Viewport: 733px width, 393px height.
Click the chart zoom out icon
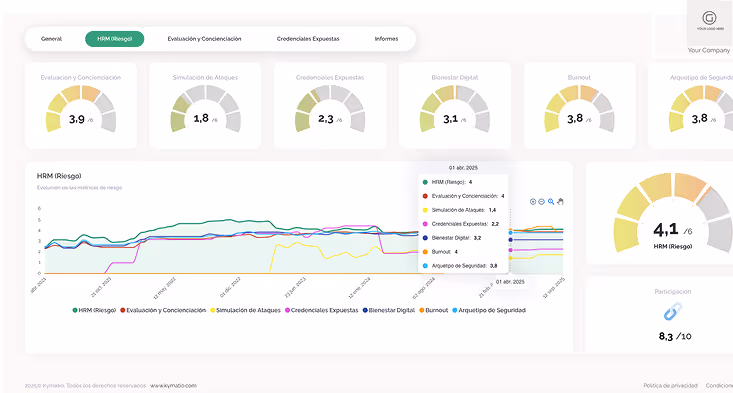(x=541, y=201)
